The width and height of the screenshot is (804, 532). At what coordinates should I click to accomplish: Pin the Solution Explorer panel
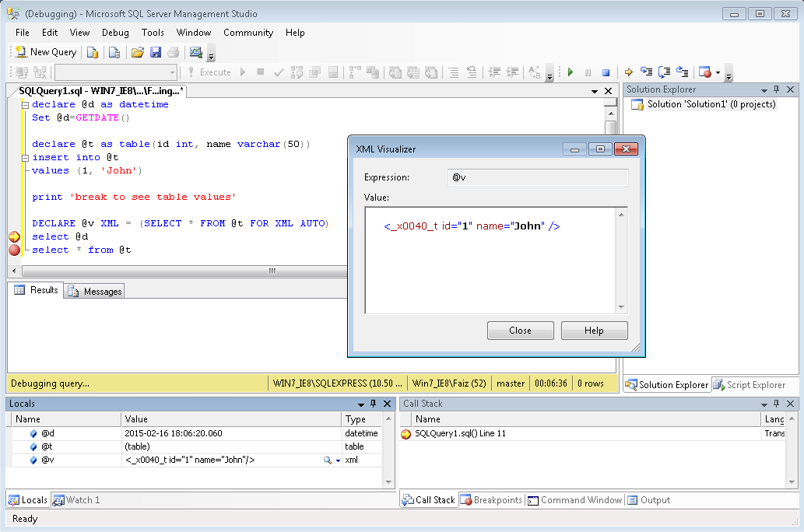pyautogui.click(x=775, y=89)
